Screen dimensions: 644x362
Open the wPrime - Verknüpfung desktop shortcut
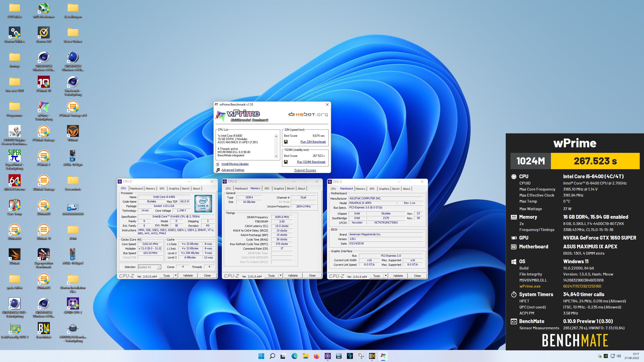click(x=44, y=111)
